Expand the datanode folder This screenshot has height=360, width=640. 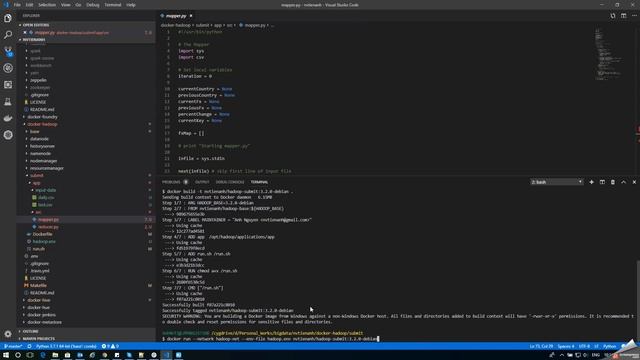tap(39, 139)
